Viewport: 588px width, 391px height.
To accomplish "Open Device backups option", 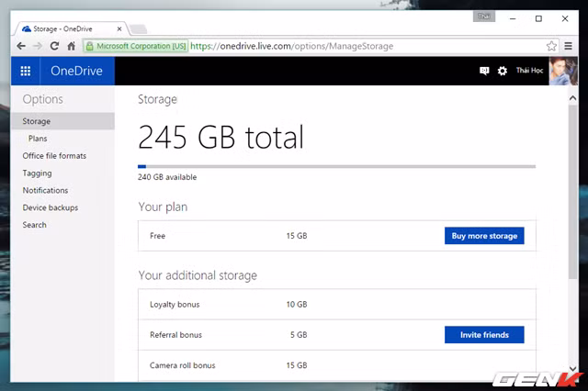I will 51,207.
